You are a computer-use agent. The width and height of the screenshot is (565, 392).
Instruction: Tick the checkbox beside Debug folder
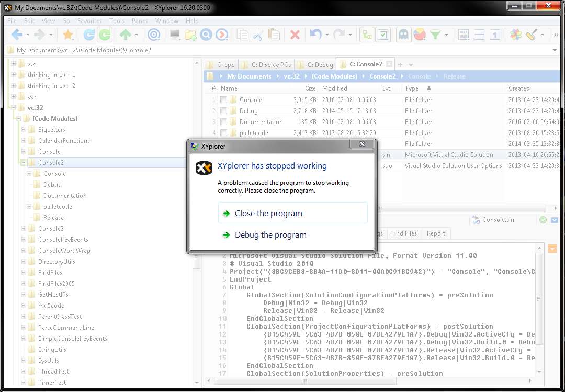point(224,111)
